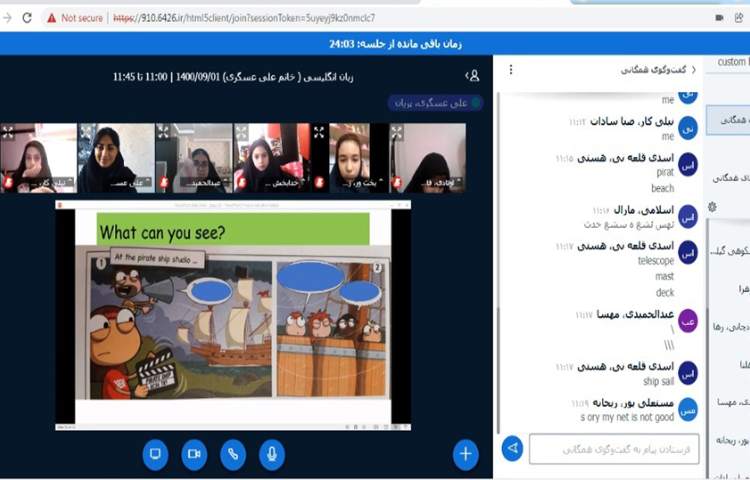Image resolution: width=750 pixels, height=480 pixels.
Task: Click the session title زبان انگلیسی 1400/09/01
Action: (x=233, y=76)
